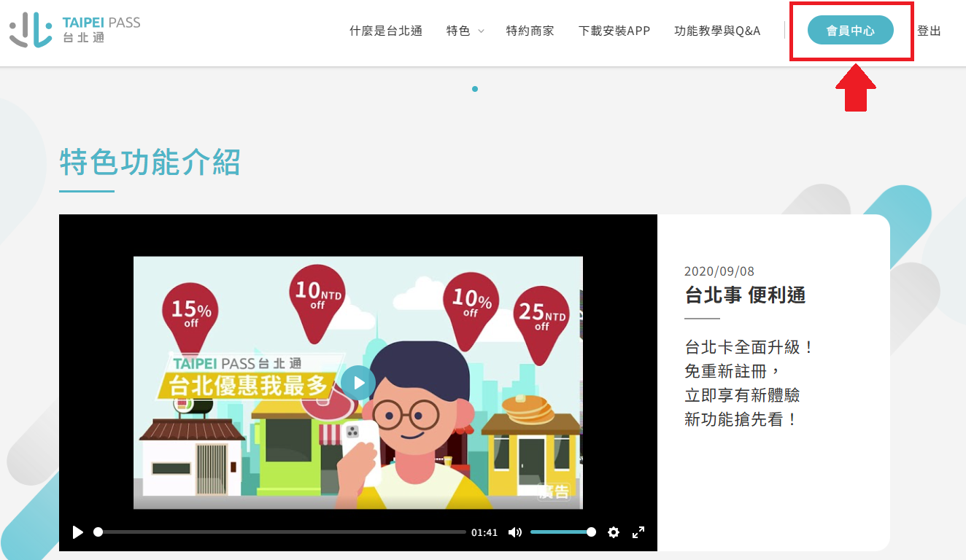Click the 會員中心 button
Image resolution: width=966 pixels, height=560 pixels.
click(x=851, y=31)
